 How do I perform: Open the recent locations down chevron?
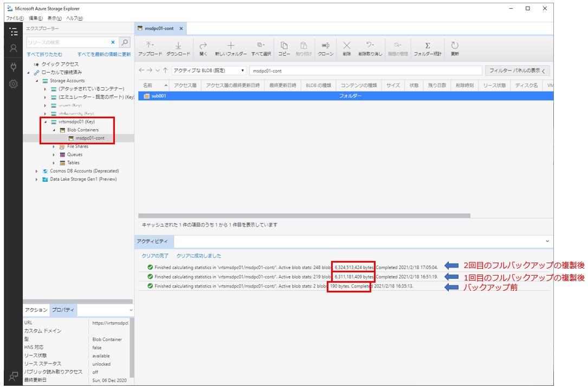point(158,70)
